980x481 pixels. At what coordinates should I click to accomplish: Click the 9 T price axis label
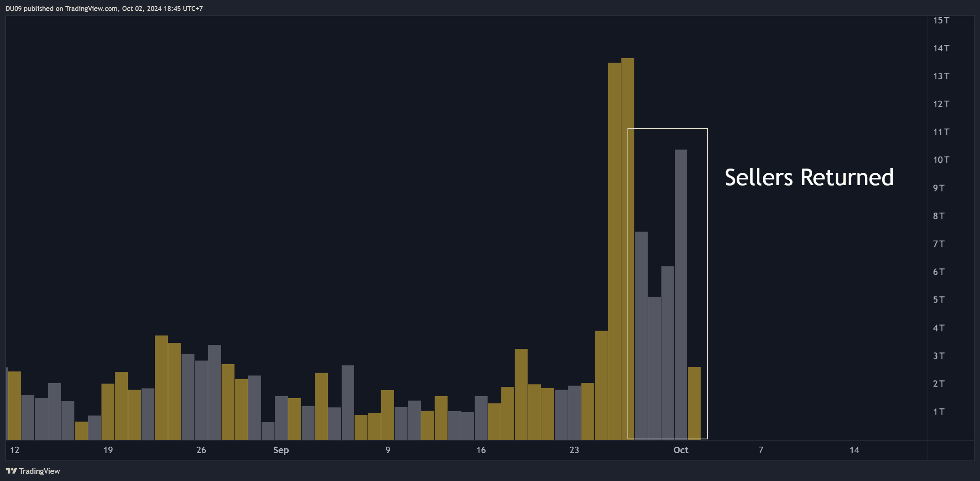(x=939, y=188)
